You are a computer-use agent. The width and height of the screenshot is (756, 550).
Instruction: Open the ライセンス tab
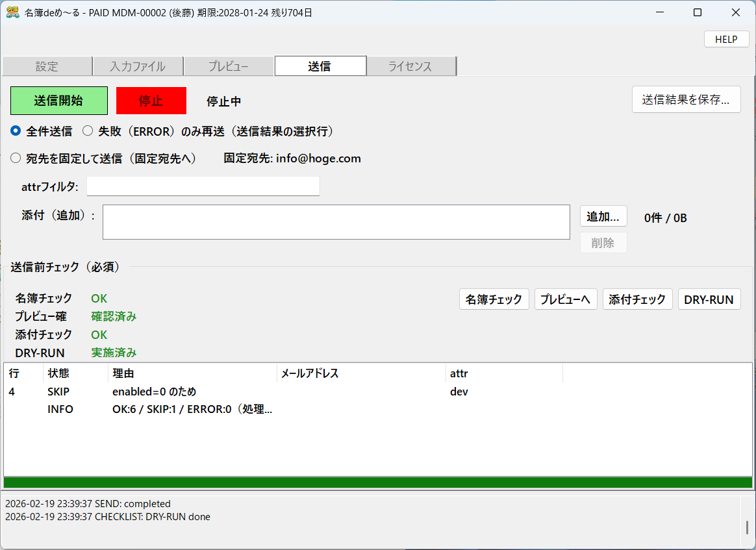tap(410, 66)
